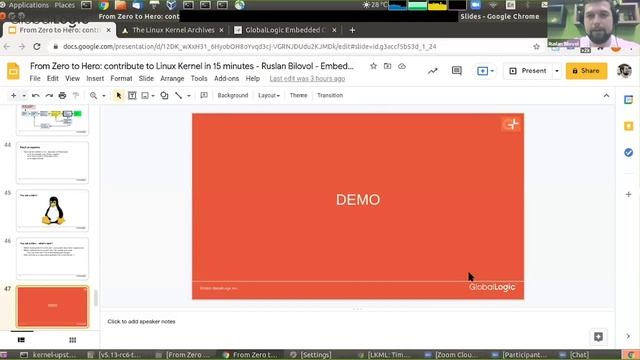The height and width of the screenshot is (360, 640).
Task: Click get add-ons plus in side panel
Action: [x=629, y=194]
